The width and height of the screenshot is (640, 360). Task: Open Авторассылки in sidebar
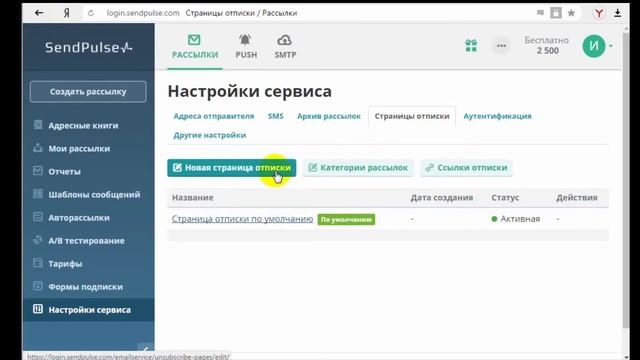tap(79, 218)
